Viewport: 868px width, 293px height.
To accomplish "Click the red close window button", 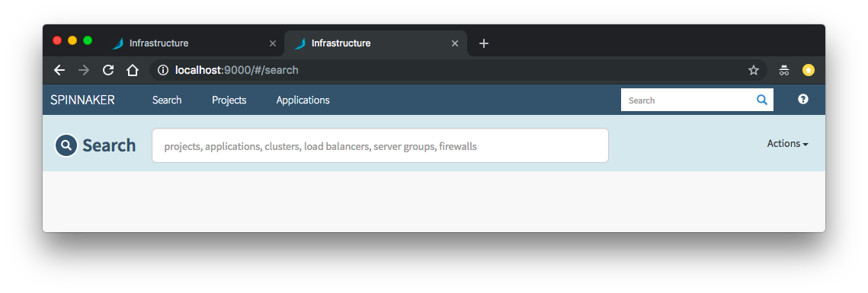I will click(57, 40).
